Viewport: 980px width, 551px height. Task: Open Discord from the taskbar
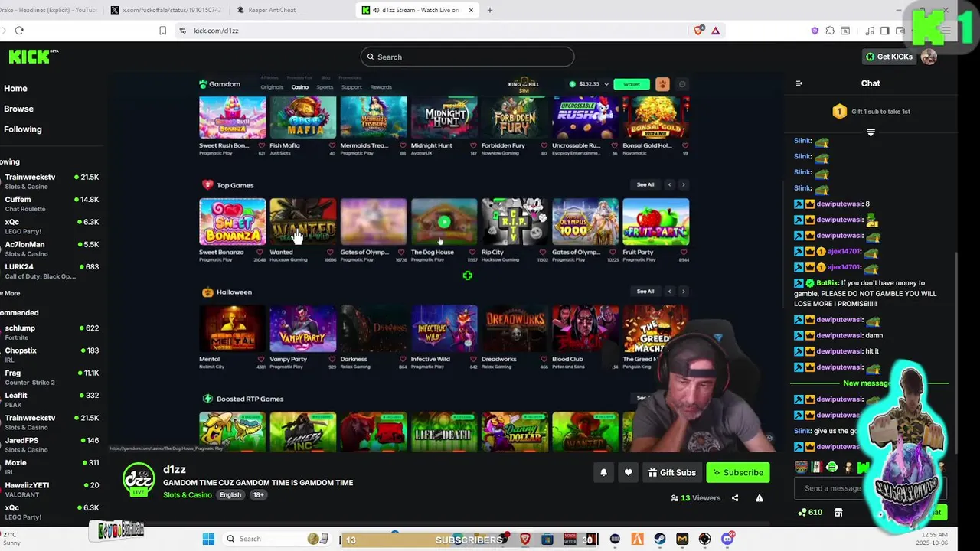pos(727,539)
